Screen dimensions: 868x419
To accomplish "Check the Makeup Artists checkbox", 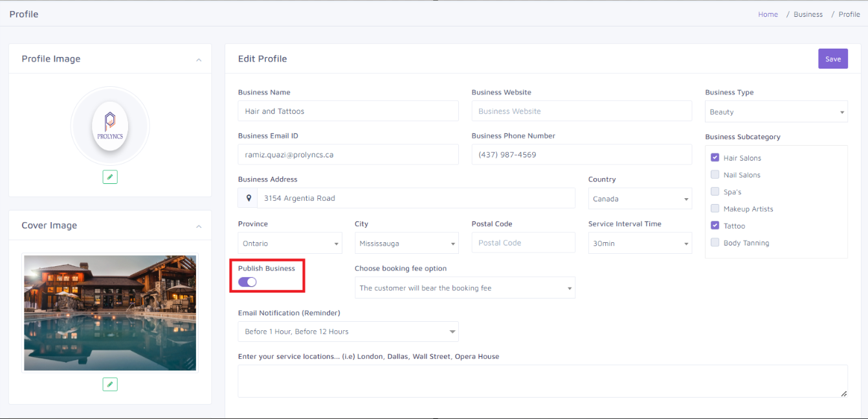I will point(715,209).
